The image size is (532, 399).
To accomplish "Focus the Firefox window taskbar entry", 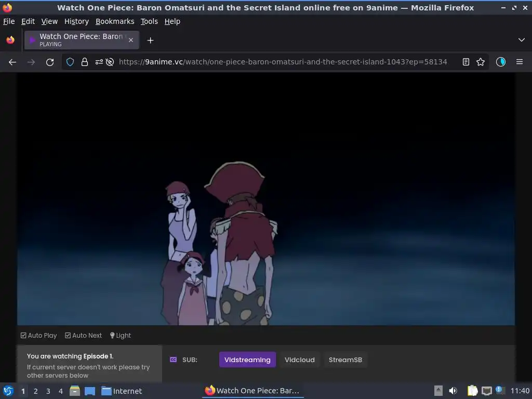I will click(252, 391).
